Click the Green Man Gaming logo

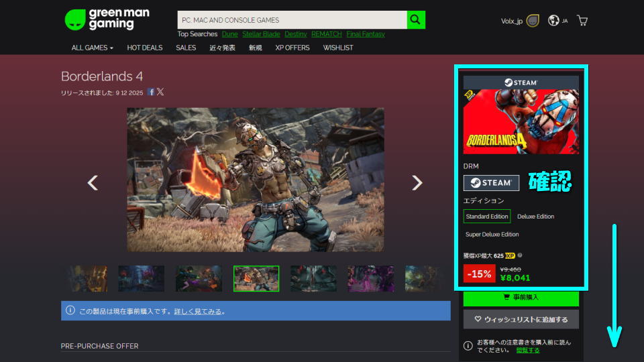(x=107, y=19)
